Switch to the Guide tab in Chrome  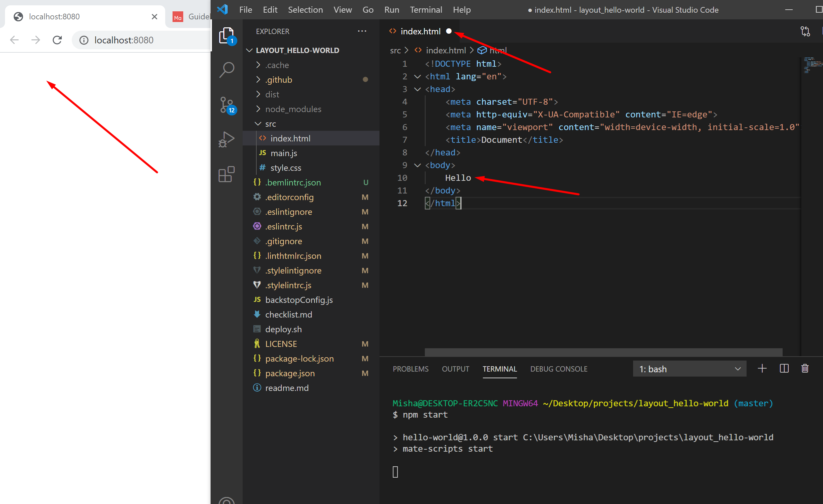(x=190, y=17)
